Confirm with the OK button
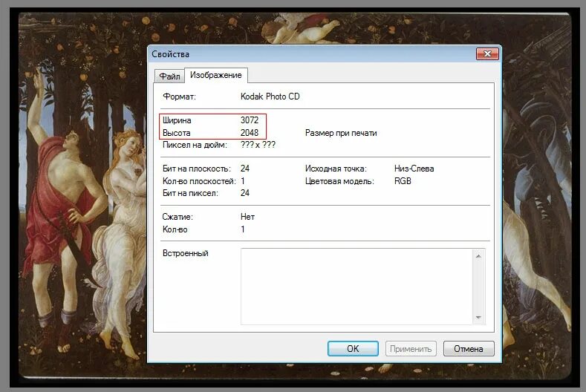This screenshot has height=392, width=586. point(353,349)
